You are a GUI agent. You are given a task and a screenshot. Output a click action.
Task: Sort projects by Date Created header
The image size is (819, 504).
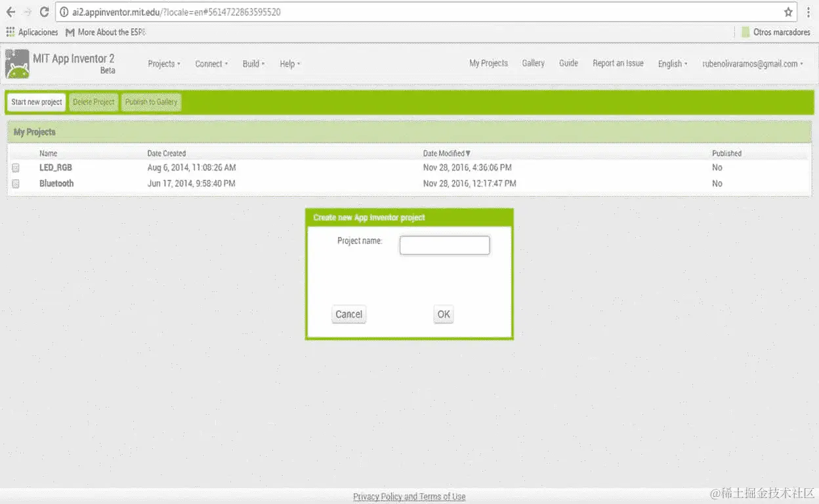167,153
